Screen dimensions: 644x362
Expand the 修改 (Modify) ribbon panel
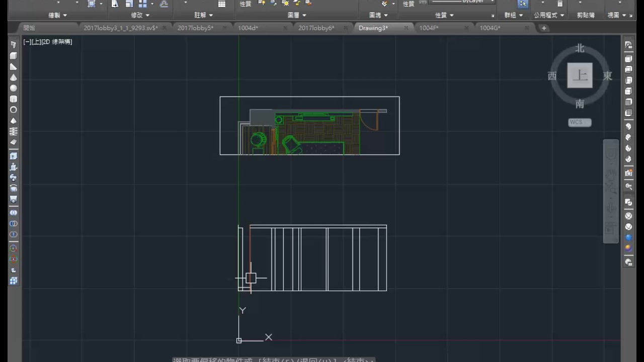(x=140, y=16)
